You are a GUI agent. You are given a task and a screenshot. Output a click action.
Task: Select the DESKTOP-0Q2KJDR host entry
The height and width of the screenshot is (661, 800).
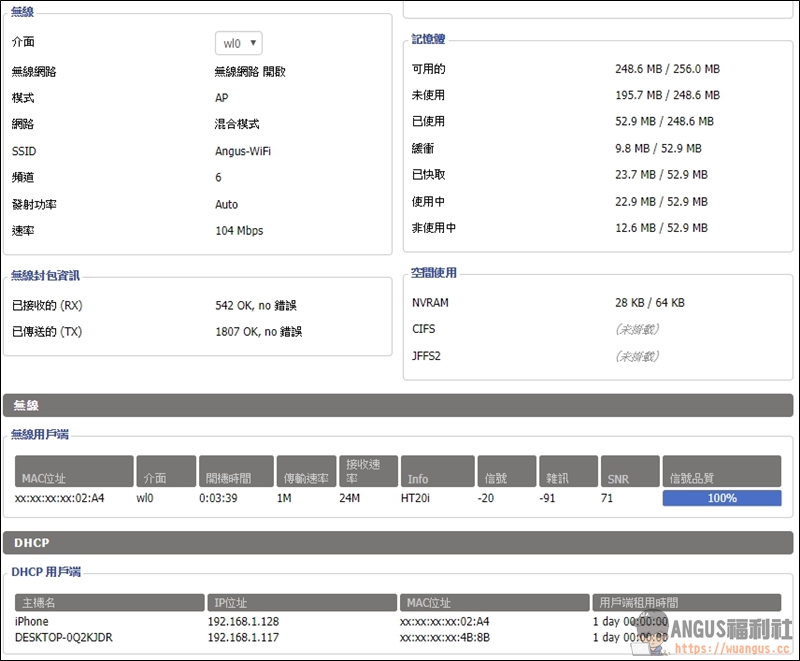pyautogui.click(x=63, y=637)
